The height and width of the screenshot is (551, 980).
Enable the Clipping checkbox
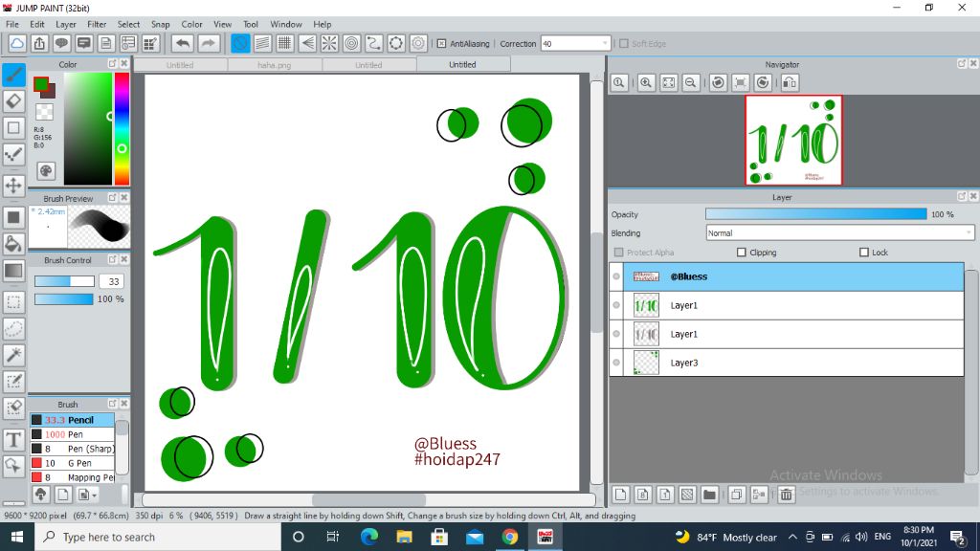coord(742,253)
